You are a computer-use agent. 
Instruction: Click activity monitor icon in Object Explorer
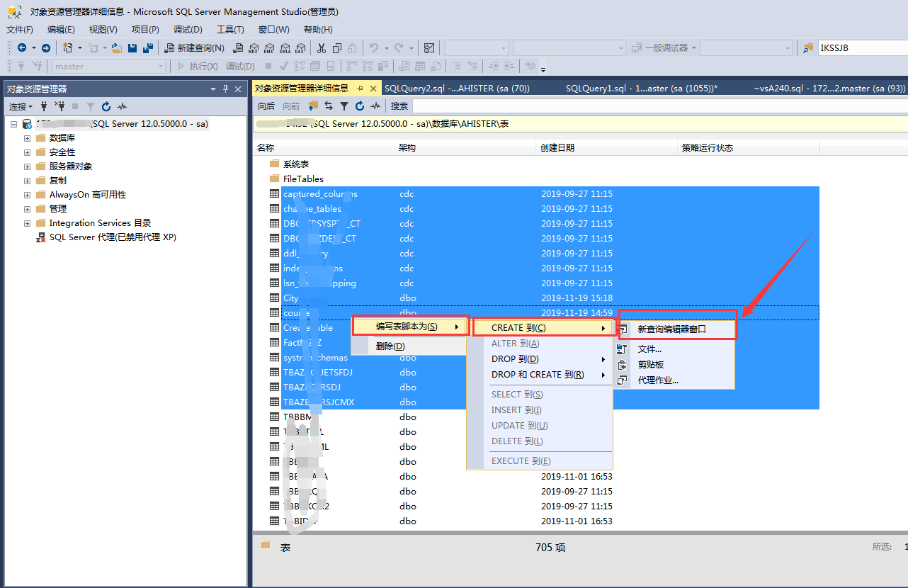pos(122,106)
